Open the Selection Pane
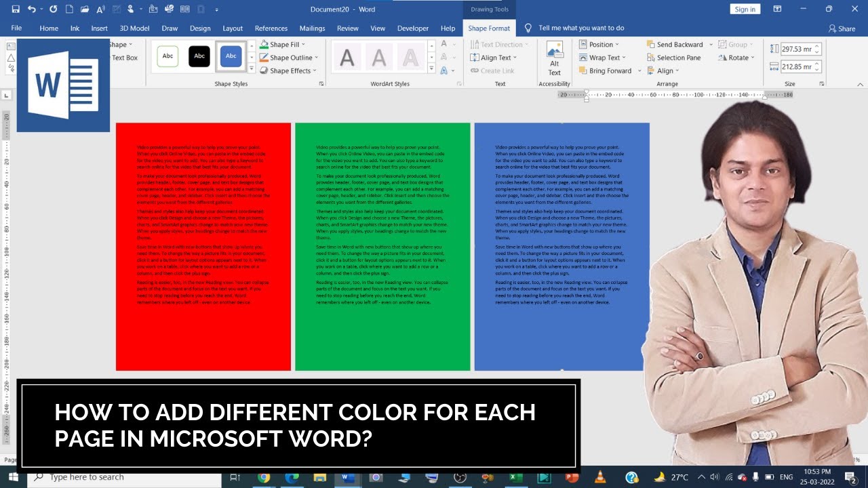The image size is (868, 488). coord(673,58)
